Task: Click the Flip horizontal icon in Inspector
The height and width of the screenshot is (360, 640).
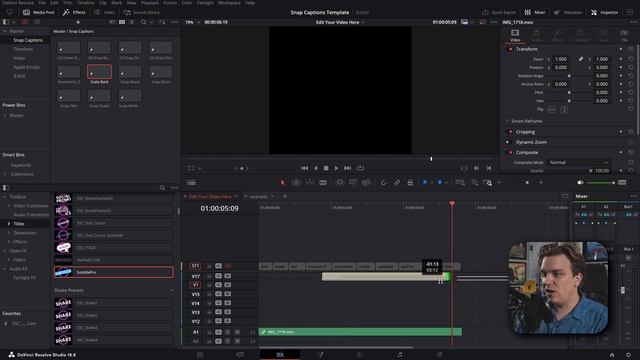Action: (551, 109)
